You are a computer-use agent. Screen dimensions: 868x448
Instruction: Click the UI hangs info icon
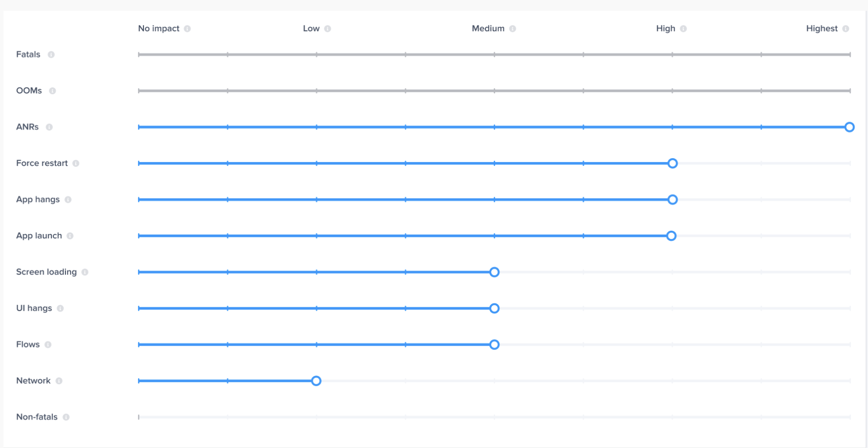click(x=61, y=309)
